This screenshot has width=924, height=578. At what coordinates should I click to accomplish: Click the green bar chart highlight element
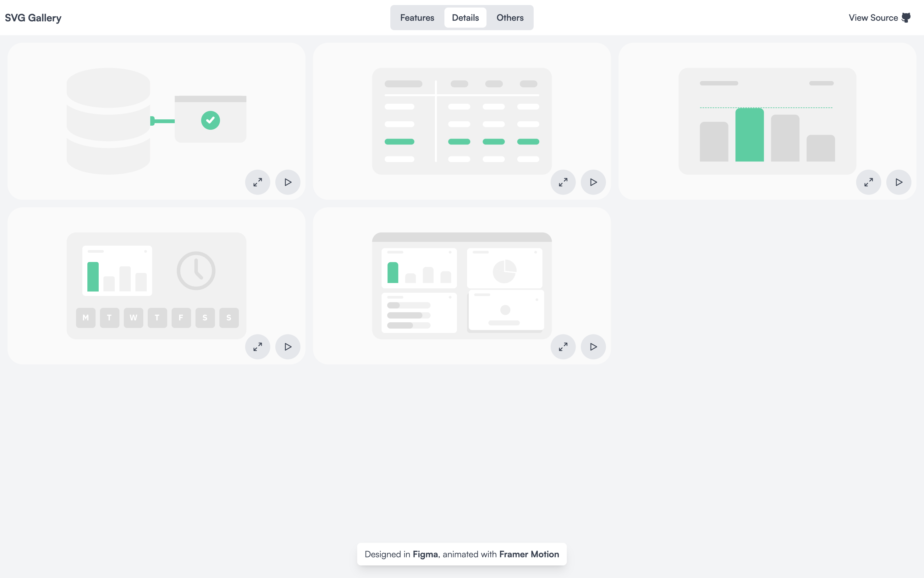[x=750, y=133]
